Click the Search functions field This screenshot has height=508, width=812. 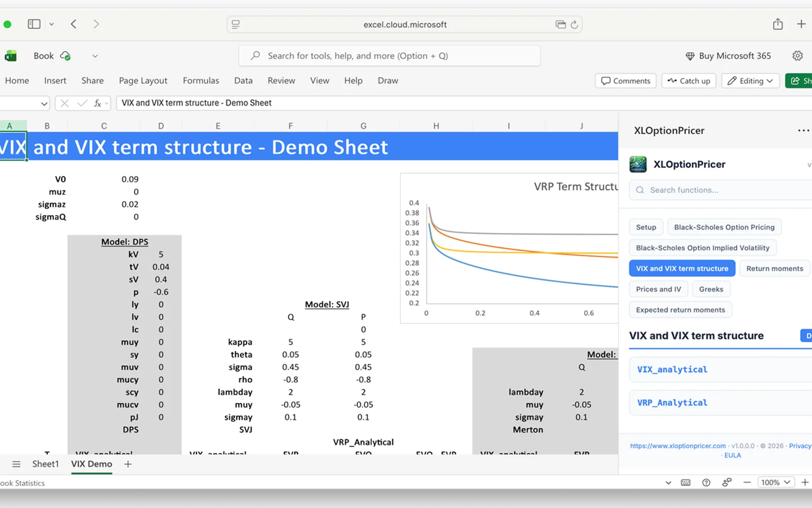click(x=721, y=190)
